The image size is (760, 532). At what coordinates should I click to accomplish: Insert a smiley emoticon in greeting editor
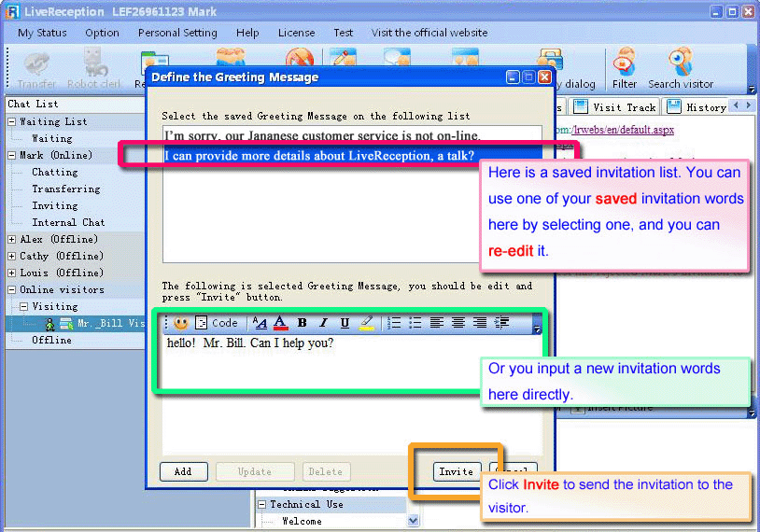coord(181,323)
